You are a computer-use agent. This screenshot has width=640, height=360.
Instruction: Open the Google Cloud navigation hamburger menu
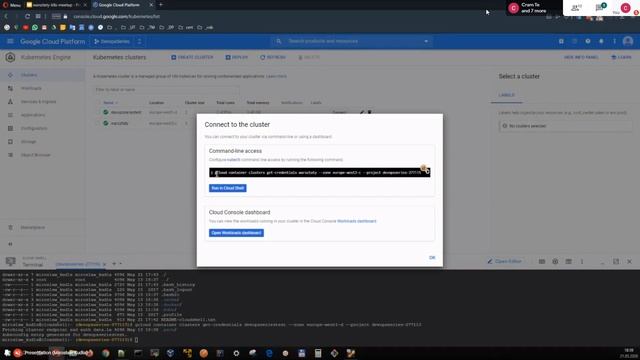[10, 41]
